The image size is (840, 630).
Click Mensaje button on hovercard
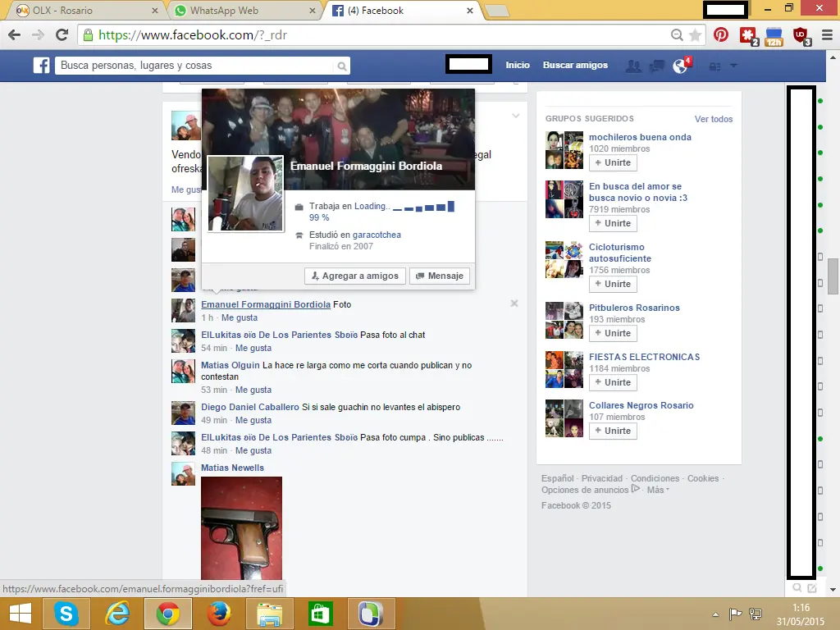[x=440, y=276]
